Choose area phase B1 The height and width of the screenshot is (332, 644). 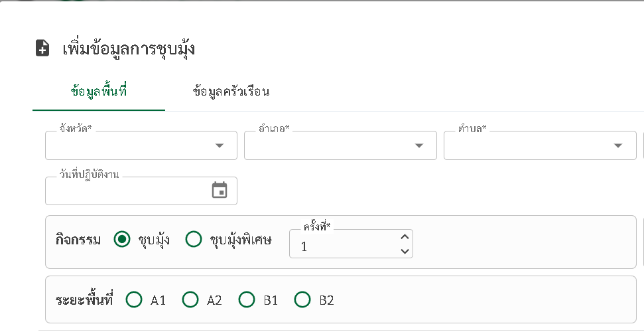pos(247,299)
